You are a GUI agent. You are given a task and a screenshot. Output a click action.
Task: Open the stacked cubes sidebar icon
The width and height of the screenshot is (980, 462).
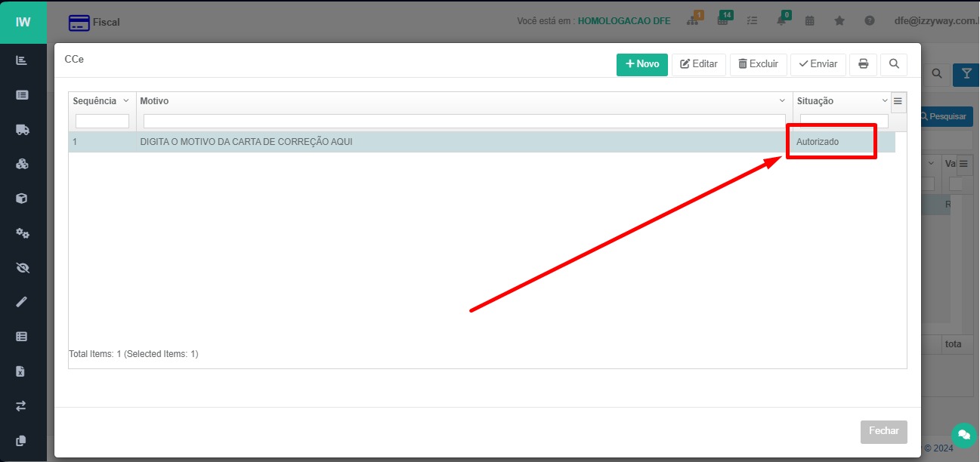click(22, 164)
